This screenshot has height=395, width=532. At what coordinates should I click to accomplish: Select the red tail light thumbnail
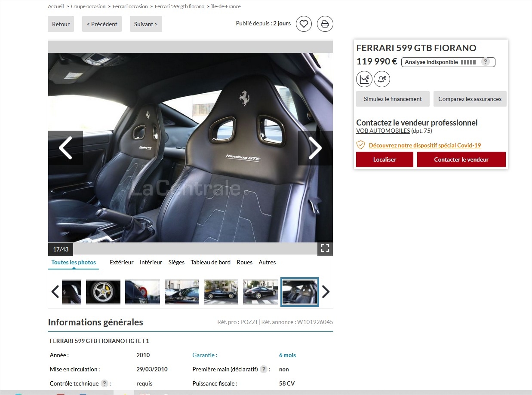pos(142,292)
